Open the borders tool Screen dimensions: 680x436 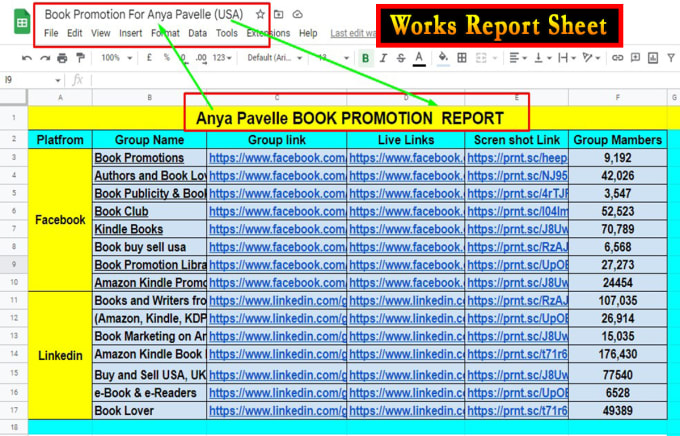coord(462,58)
